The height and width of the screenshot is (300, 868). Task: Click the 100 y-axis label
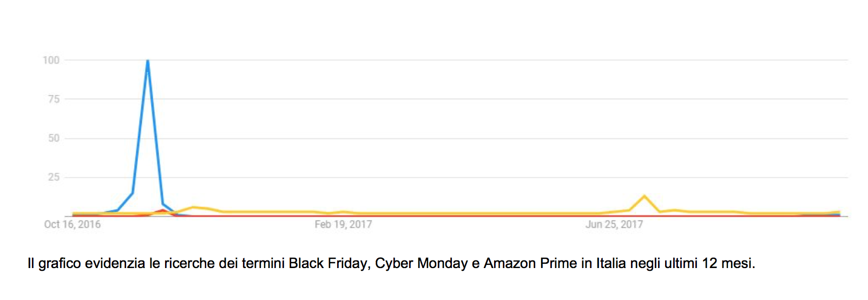coord(51,60)
